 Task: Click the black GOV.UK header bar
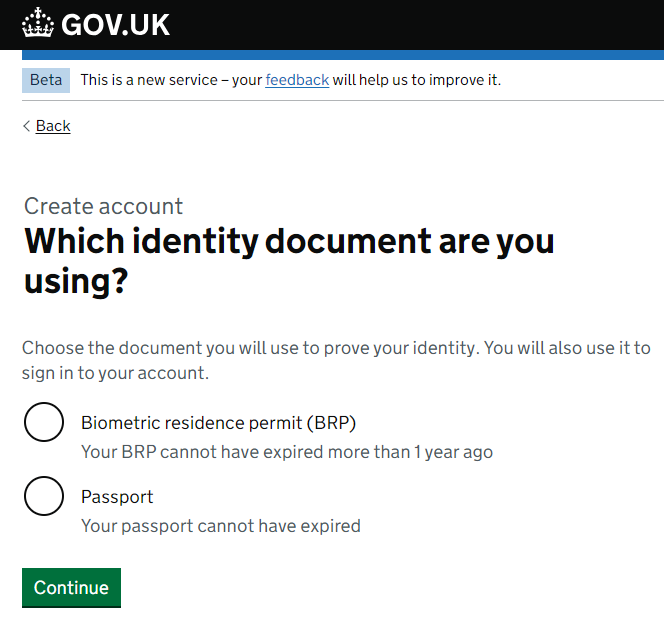[x=332, y=25]
